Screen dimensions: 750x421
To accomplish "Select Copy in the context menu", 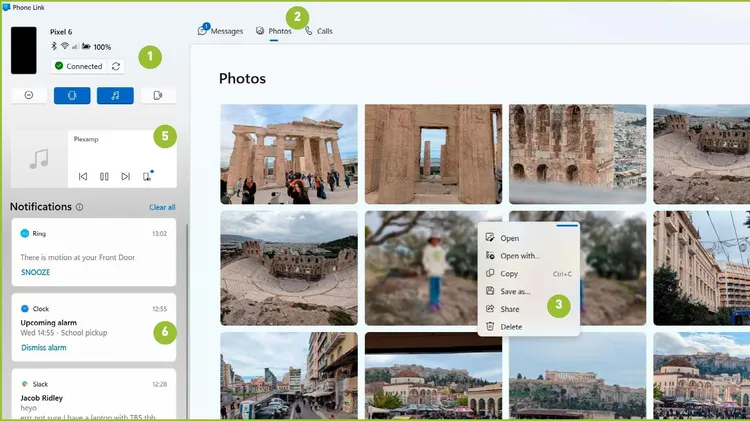I will tap(529, 274).
